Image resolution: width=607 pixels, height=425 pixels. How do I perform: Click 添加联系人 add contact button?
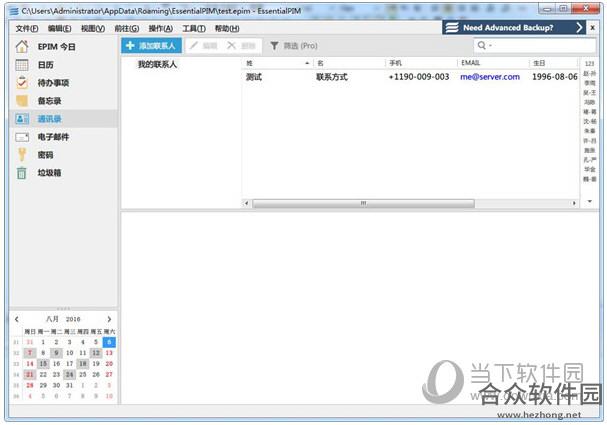[x=151, y=46]
